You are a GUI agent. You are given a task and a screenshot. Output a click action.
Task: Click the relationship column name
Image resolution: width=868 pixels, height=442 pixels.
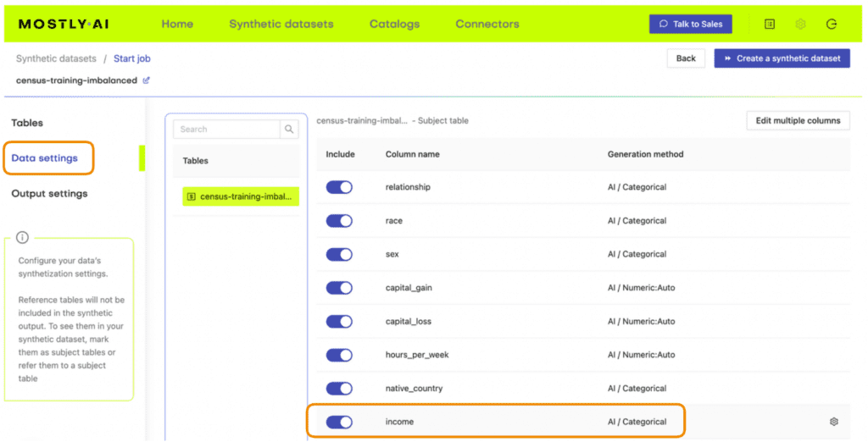coord(408,187)
